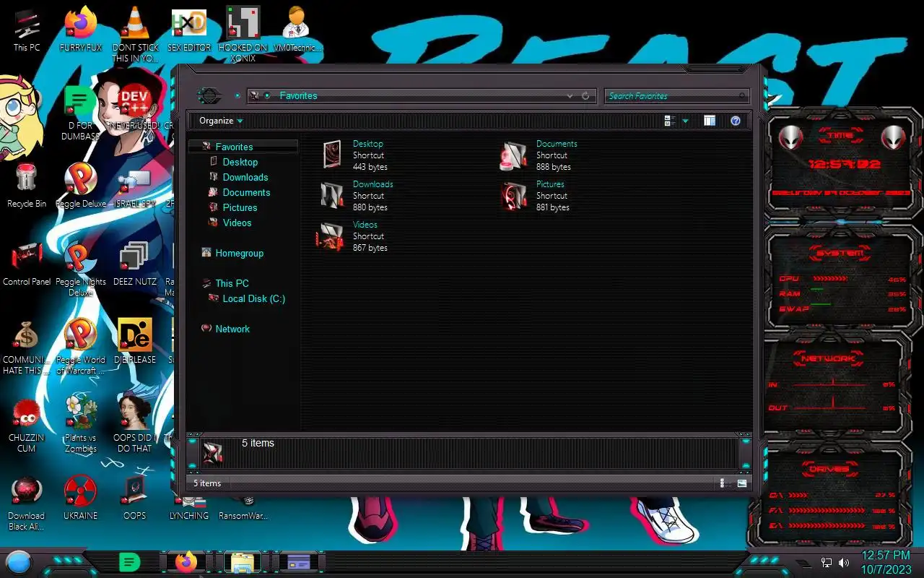Screen dimensions: 924x578
Task: Refresh the Favorites folder view
Action: [x=585, y=95]
